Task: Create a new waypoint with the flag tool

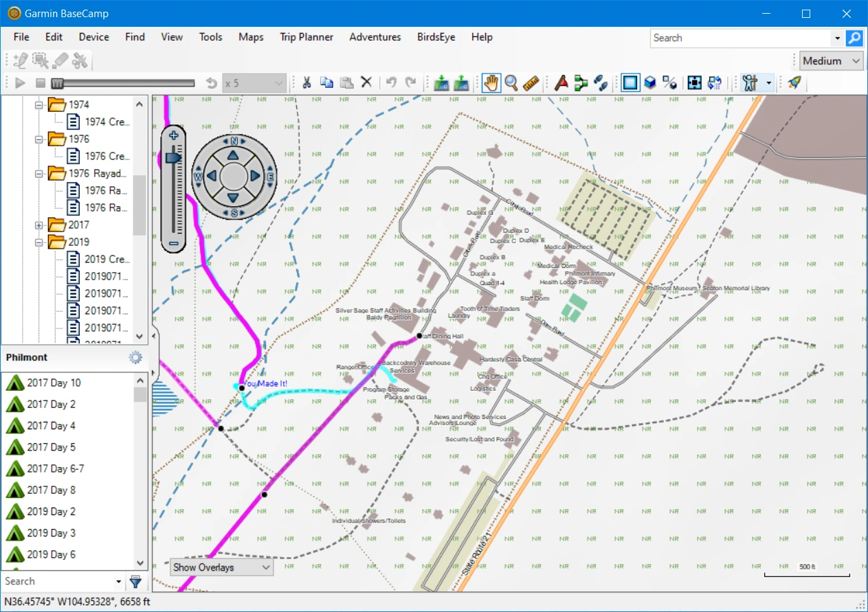Action: 561,83
